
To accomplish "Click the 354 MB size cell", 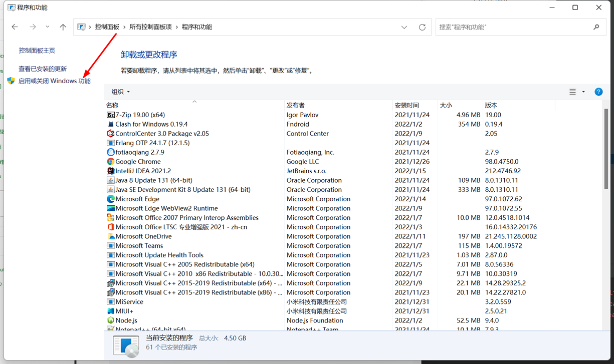I will 469,124.
